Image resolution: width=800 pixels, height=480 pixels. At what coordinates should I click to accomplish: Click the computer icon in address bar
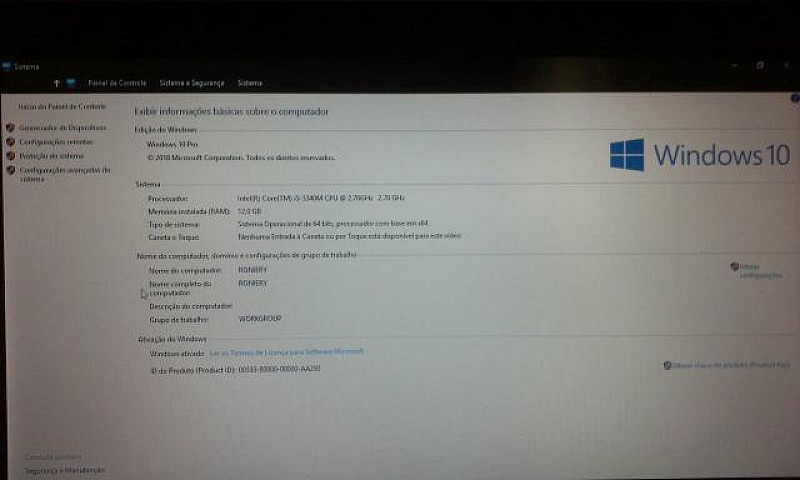pos(71,83)
